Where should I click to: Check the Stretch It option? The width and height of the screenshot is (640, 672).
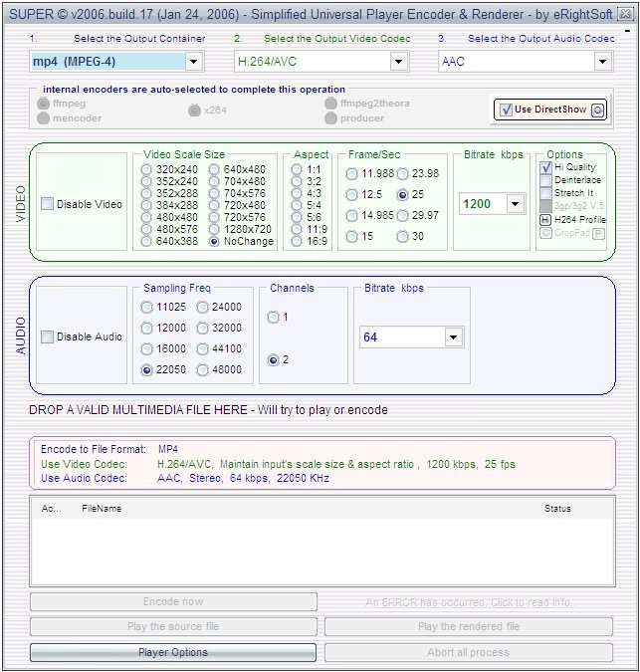pyautogui.click(x=545, y=193)
